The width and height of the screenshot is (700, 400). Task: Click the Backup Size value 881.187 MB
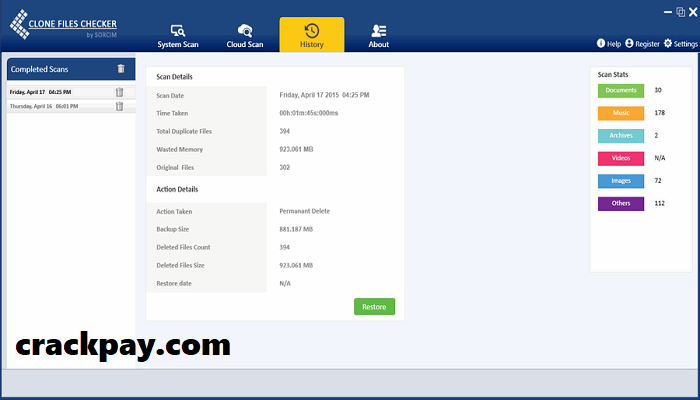pos(296,229)
